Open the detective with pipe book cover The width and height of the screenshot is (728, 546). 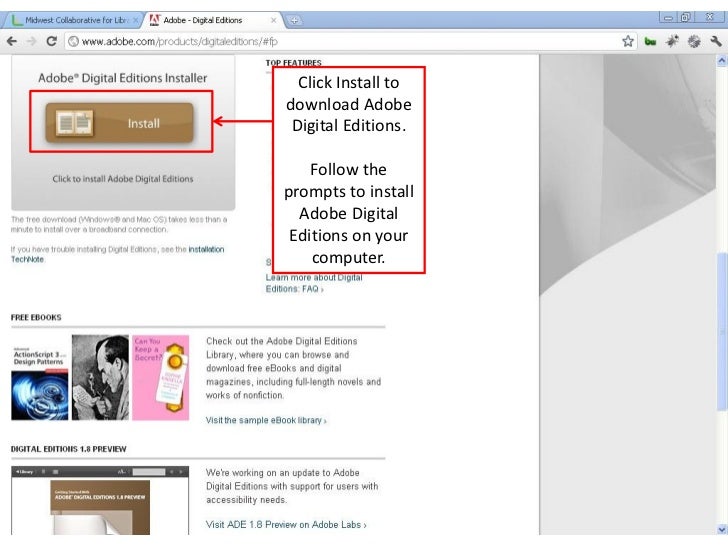(x=100, y=377)
